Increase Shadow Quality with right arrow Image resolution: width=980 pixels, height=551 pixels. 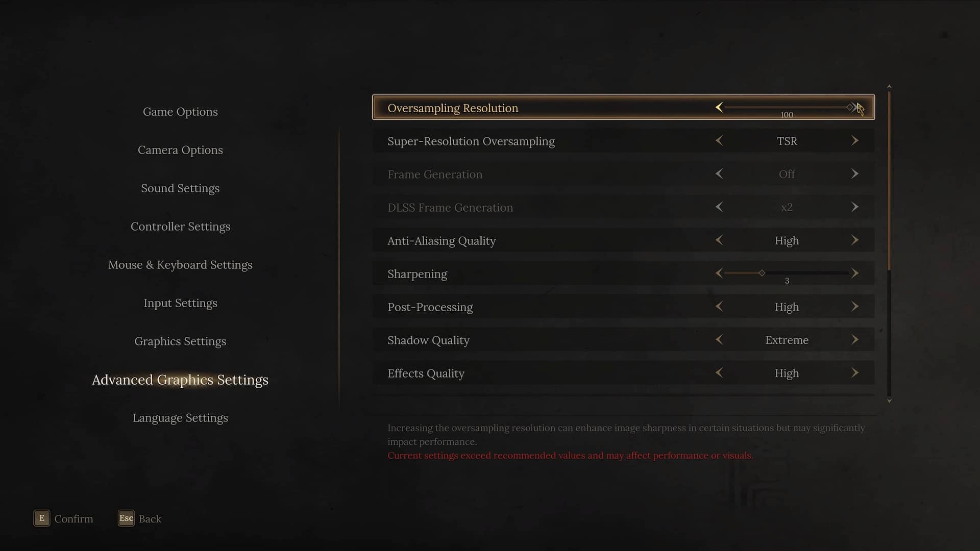(855, 339)
